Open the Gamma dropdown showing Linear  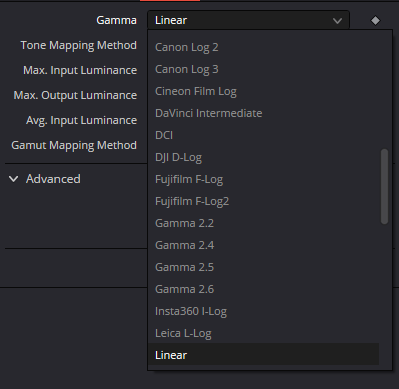248,20
